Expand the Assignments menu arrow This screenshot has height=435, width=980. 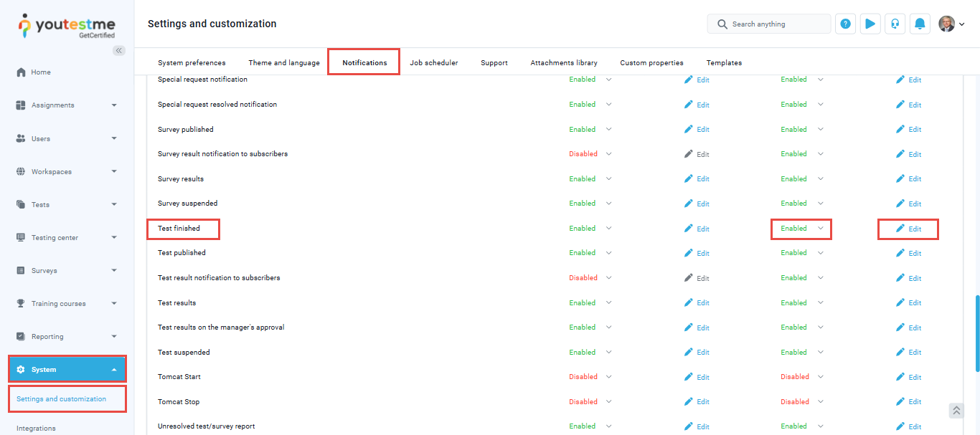coord(114,105)
